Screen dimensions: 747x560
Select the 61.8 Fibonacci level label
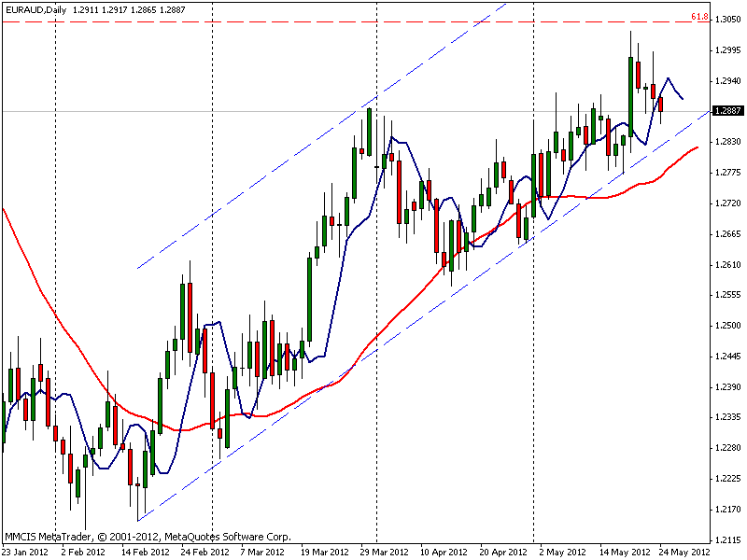point(699,17)
